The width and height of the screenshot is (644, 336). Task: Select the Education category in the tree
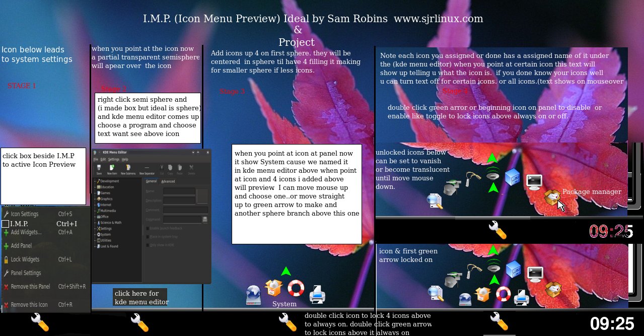click(105, 187)
